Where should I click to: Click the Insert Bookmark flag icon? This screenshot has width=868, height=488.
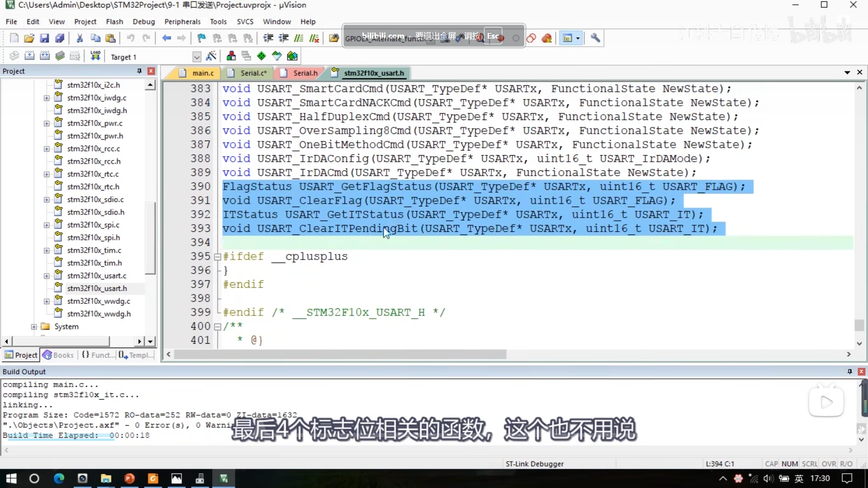tap(201, 38)
